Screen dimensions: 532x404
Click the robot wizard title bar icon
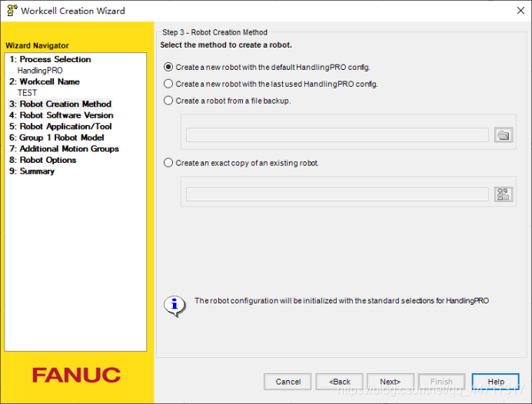click(x=12, y=11)
